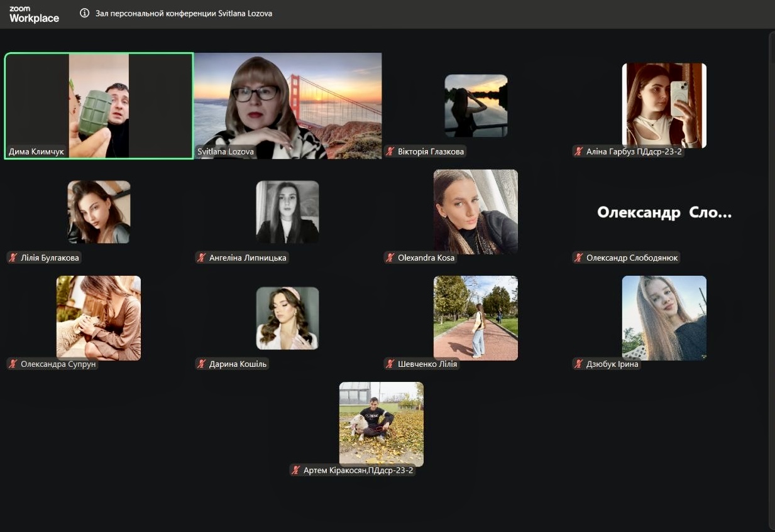This screenshot has width=775, height=532.
Task: Click muted mic icon next to Ангеліна Липницька
Action: [202, 258]
